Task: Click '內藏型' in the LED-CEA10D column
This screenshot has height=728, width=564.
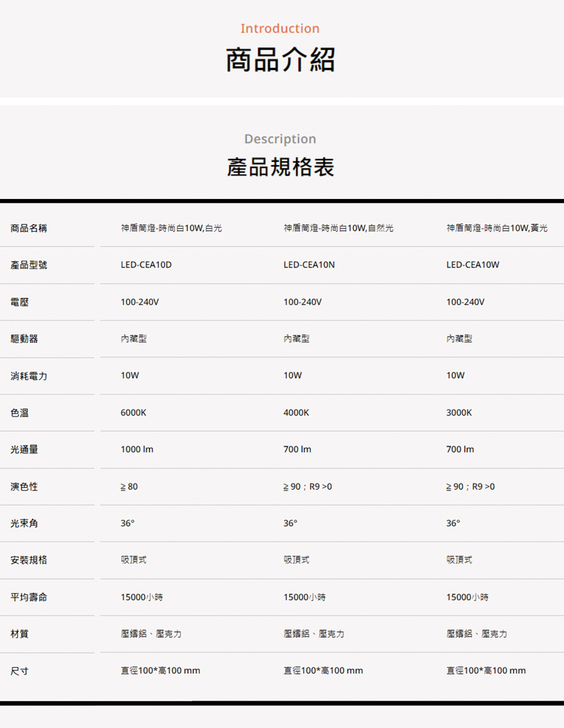Action: 134,338
